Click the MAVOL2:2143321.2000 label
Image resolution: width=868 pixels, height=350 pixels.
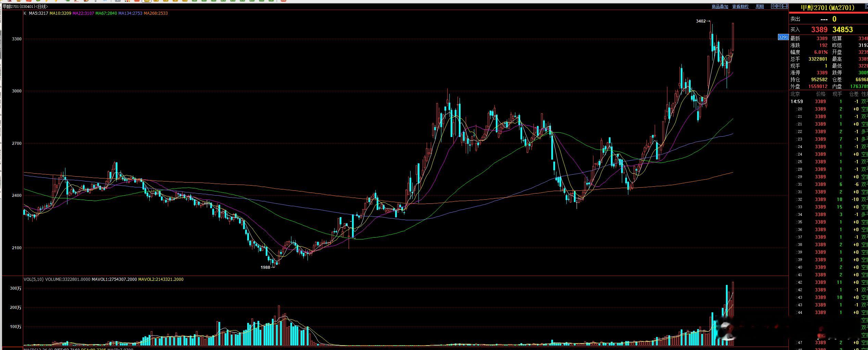(x=161, y=279)
